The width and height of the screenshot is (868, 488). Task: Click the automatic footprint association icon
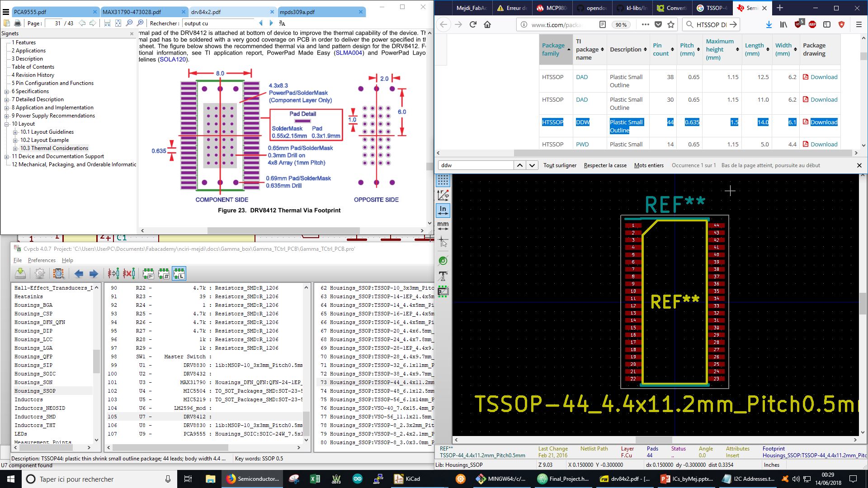(113, 273)
